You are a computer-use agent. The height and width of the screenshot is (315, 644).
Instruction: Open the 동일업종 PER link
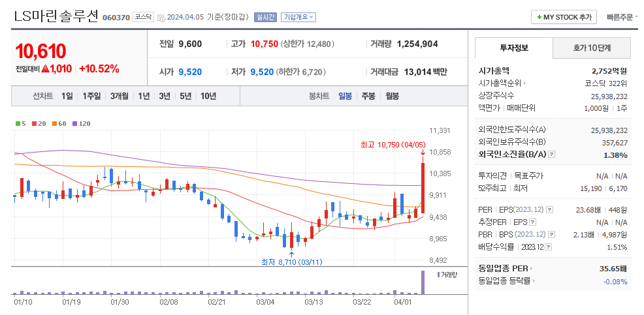503,269
